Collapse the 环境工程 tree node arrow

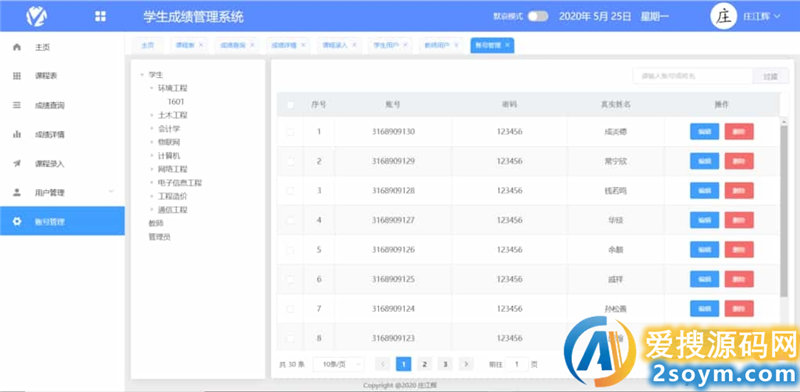[x=151, y=88]
